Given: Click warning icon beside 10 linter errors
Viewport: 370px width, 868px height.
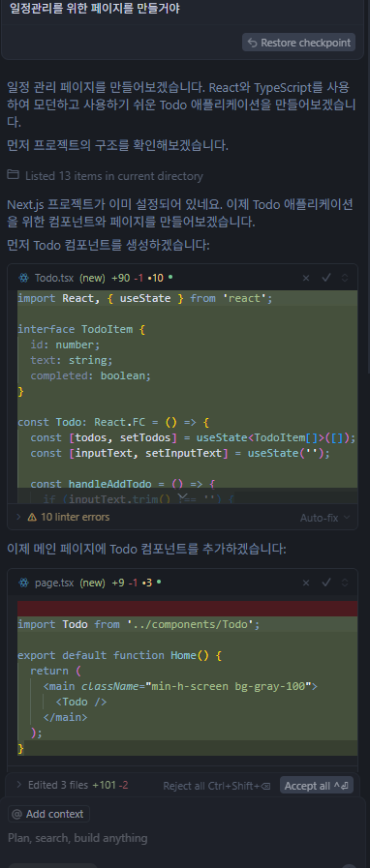Looking at the screenshot, I should point(32,517).
